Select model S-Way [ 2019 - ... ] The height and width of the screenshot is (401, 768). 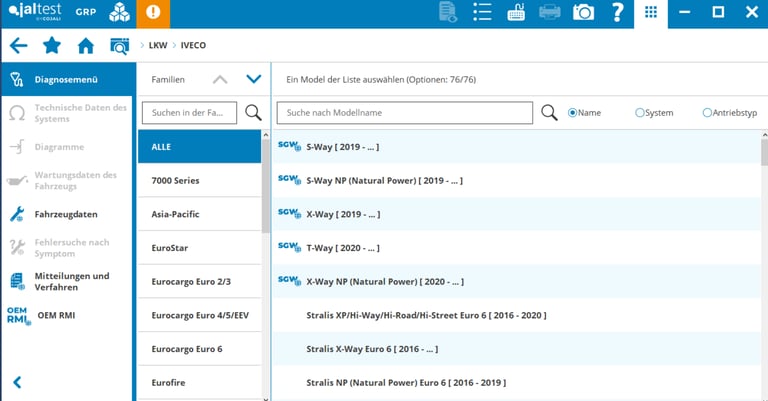tap(517, 146)
